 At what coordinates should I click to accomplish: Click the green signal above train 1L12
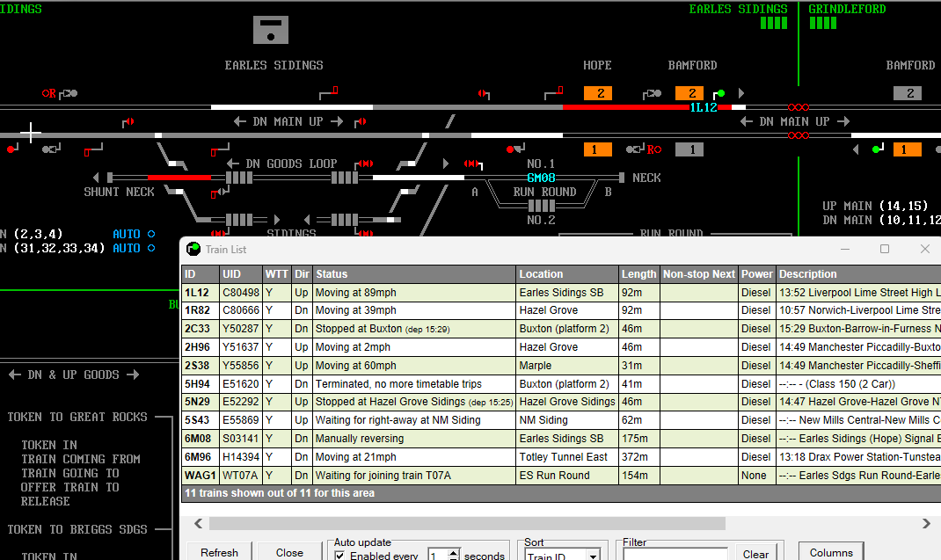pos(719,94)
